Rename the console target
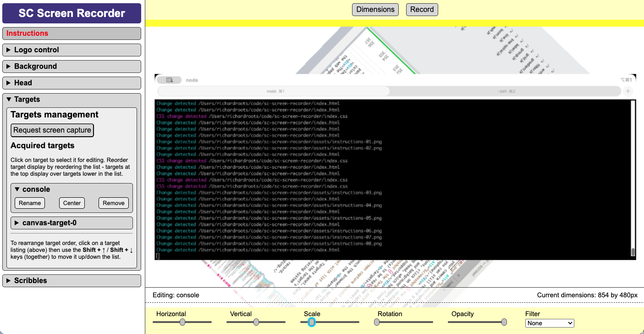Image resolution: width=644 pixels, height=334 pixels. (x=29, y=203)
